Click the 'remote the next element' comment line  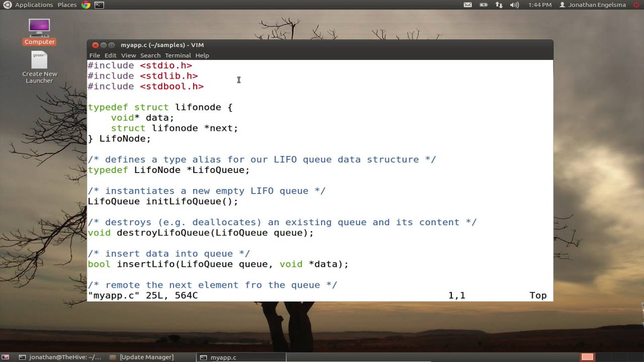tap(212, 285)
